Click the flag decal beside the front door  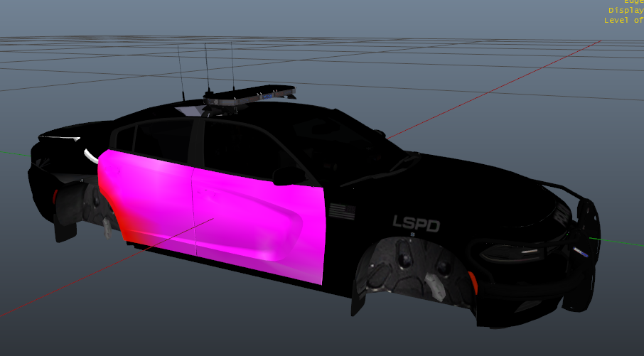click(342, 211)
